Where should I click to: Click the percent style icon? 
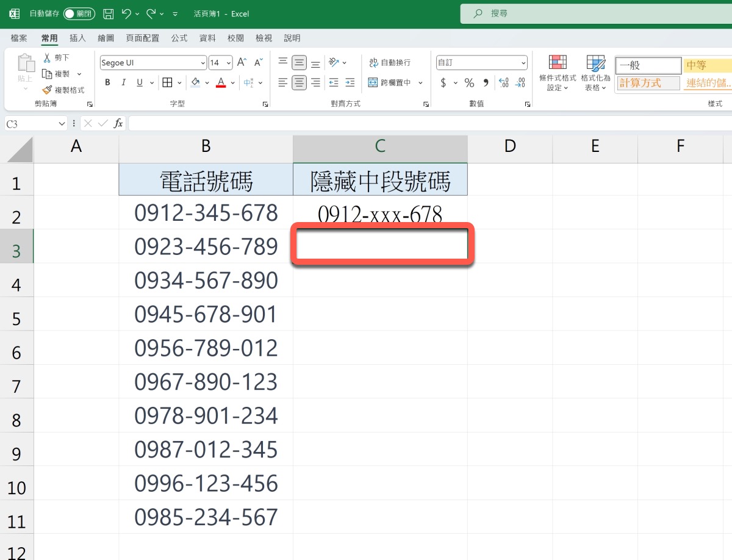(x=469, y=82)
